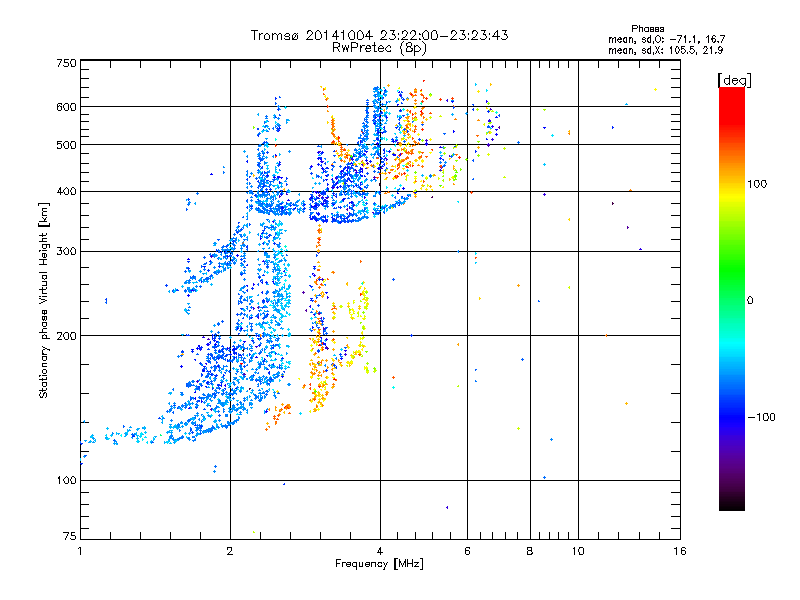Screen dimensions: 800x600
Task: Click the y-axis title 'Stationary phase Virtual Height [km]'
Action: pos(43,300)
